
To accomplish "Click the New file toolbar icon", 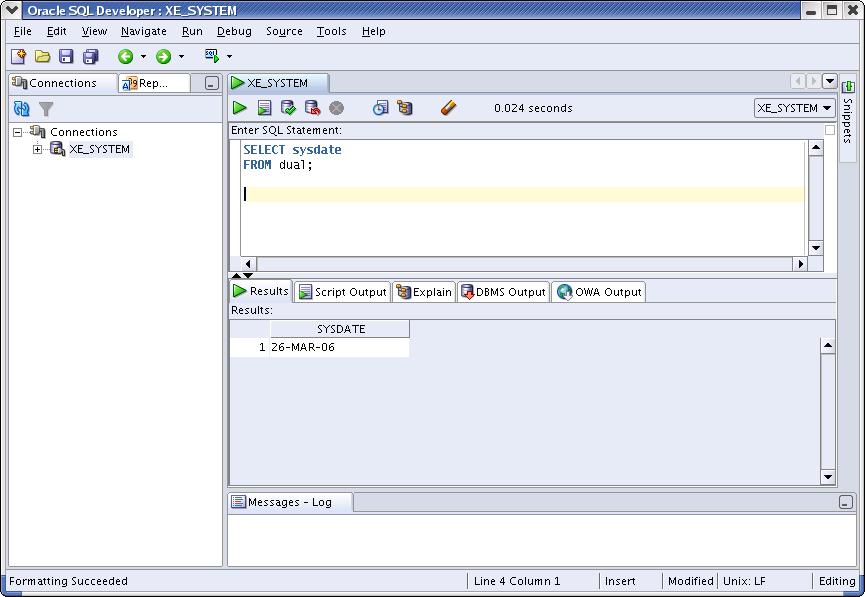I will (x=19, y=56).
